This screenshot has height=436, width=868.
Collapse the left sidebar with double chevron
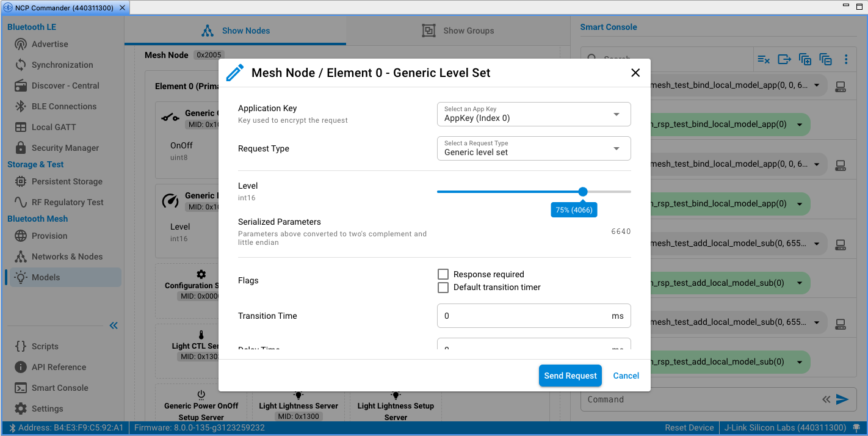[114, 325]
